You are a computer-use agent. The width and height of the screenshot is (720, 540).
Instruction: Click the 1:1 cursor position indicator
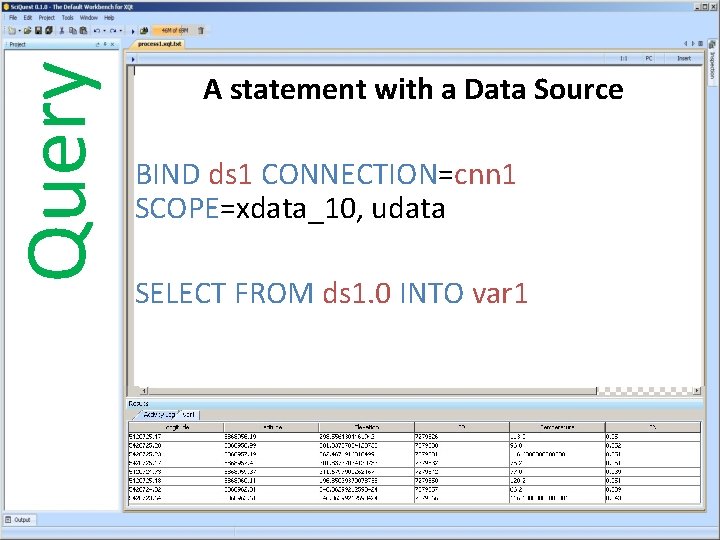pyautogui.click(x=624, y=58)
